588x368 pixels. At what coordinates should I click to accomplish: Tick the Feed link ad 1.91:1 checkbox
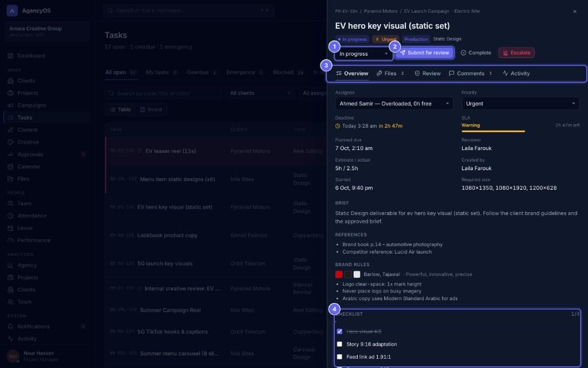tap(339, 357)
